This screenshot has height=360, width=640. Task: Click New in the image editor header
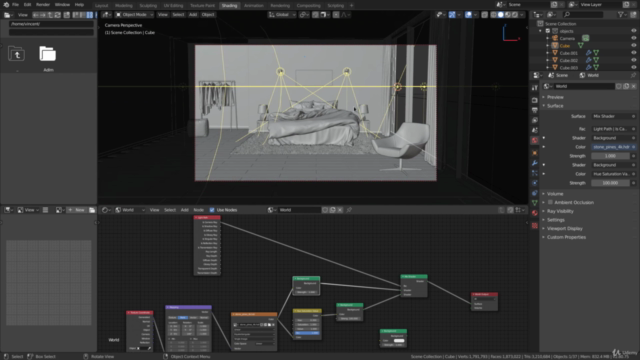click(x=77, y=210)
